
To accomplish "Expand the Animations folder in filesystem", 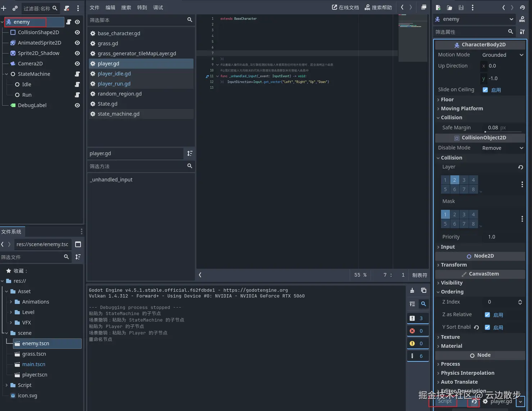I will (x=11, y=302).
